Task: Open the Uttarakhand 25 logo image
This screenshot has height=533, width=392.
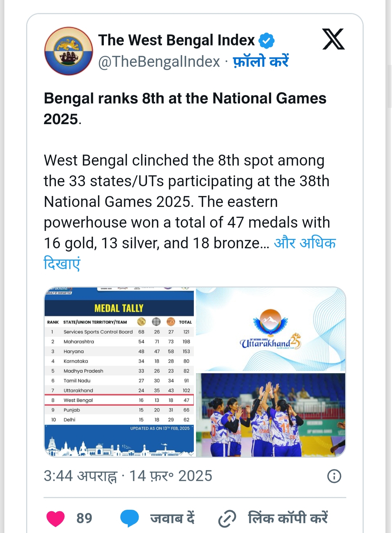Action: (x=271, y=329)
